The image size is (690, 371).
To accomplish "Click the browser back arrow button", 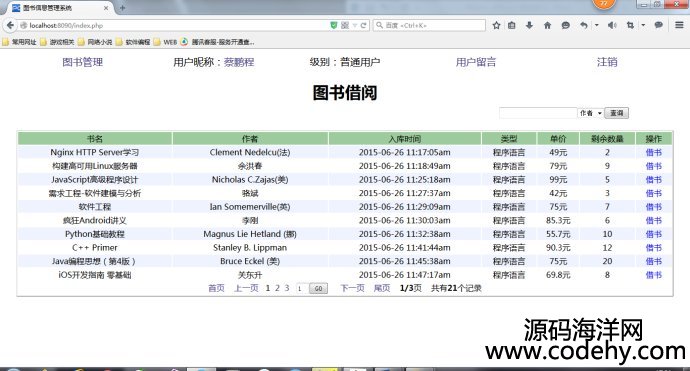I will 10,26.
